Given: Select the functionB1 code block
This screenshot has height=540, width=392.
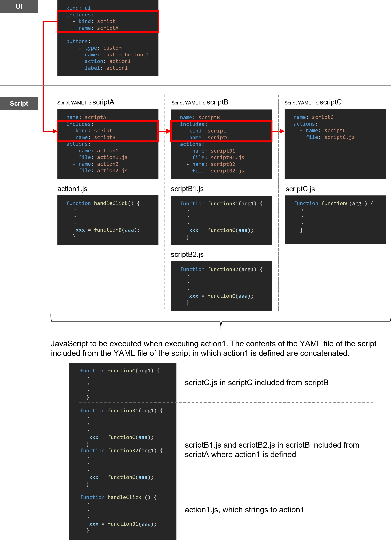Looking at the screenshot, I should coord(221,220).
